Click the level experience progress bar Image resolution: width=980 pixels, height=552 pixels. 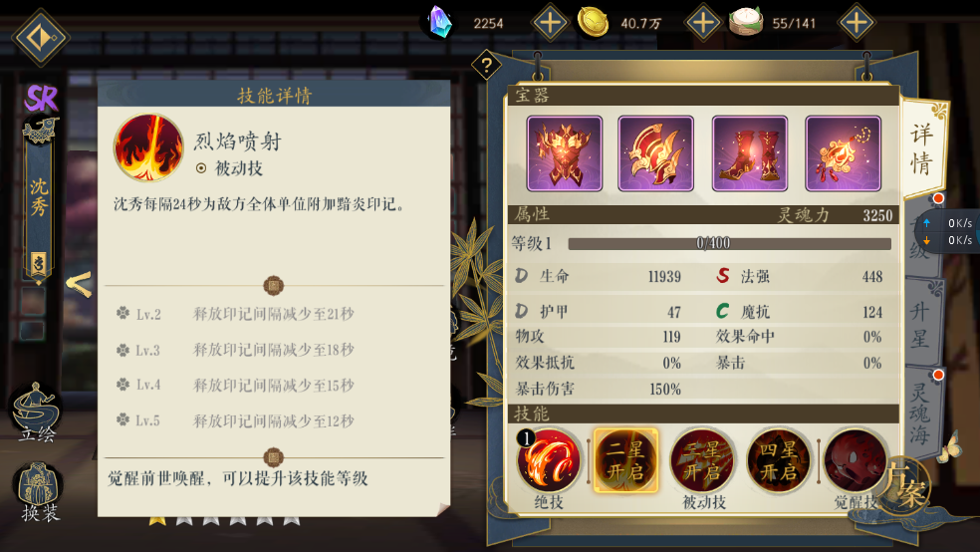[729, 243]
